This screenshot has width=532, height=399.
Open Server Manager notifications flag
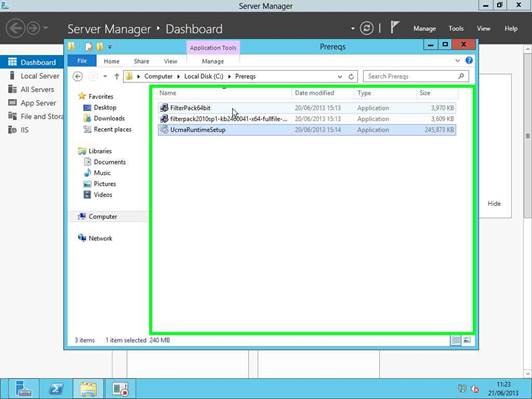tap(394, 27)
